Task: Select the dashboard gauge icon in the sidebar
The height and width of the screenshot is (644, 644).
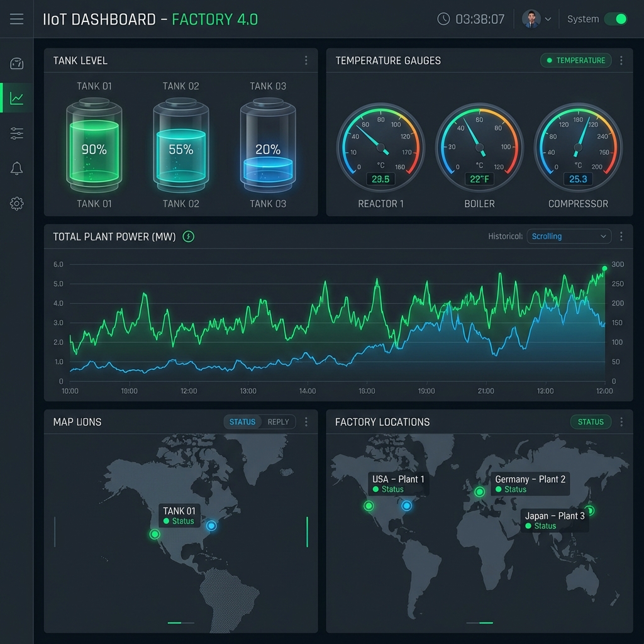Action: (x=16, y=63)
